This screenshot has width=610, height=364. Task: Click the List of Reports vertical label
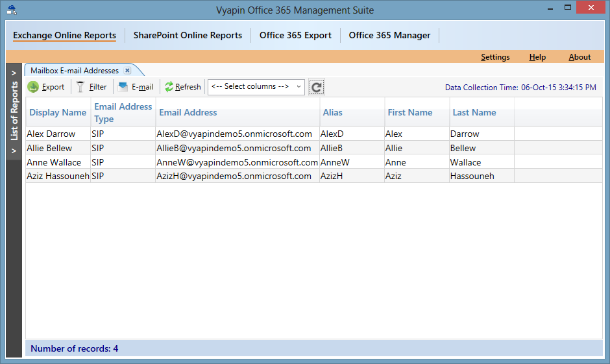click(x=14, y=111)
